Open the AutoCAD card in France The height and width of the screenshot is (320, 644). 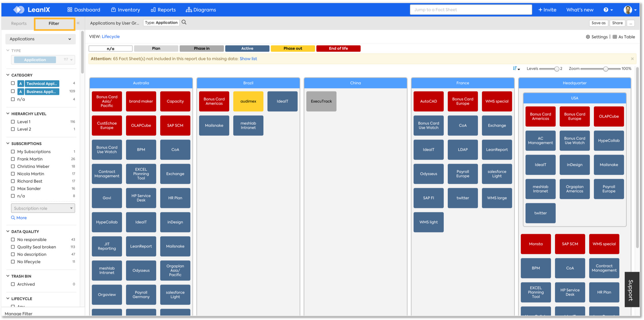click(x=428, y=101)
